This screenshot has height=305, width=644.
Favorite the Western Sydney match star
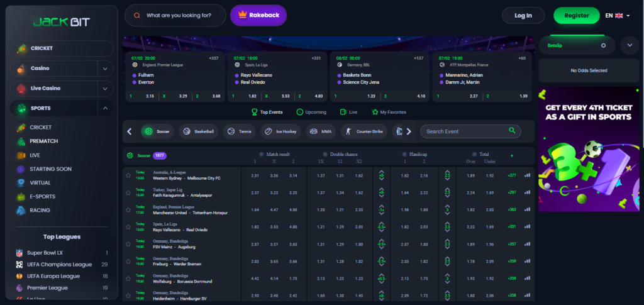[x=128, y=175]
